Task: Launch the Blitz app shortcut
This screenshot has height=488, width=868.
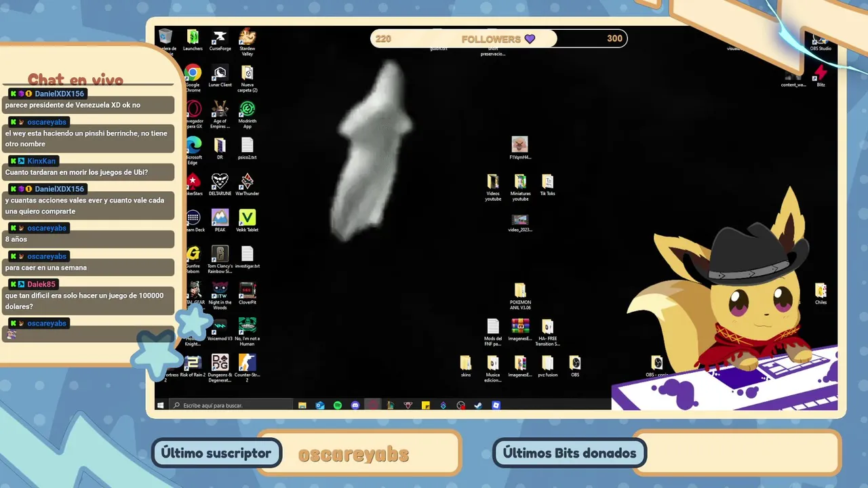Action: pos(821,76)
